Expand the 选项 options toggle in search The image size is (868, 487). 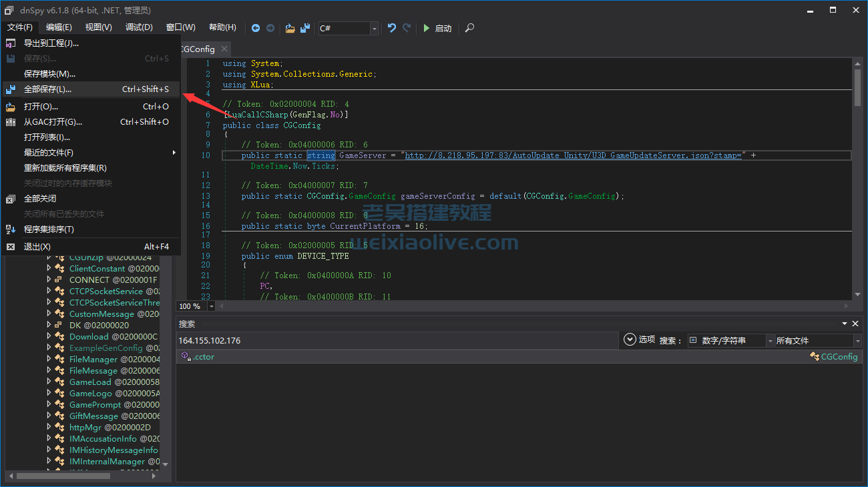(629, 340)
